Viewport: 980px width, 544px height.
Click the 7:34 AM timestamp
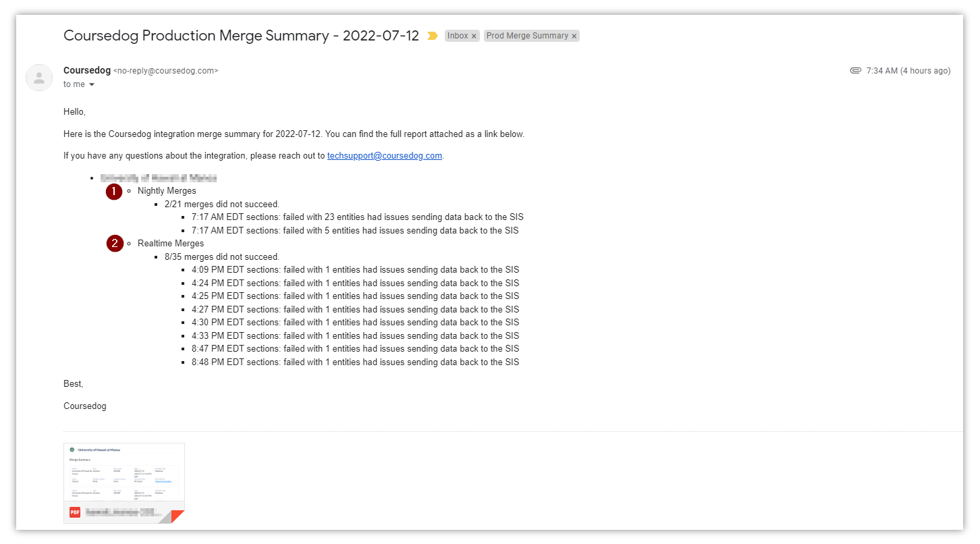(x=908, y=71)
